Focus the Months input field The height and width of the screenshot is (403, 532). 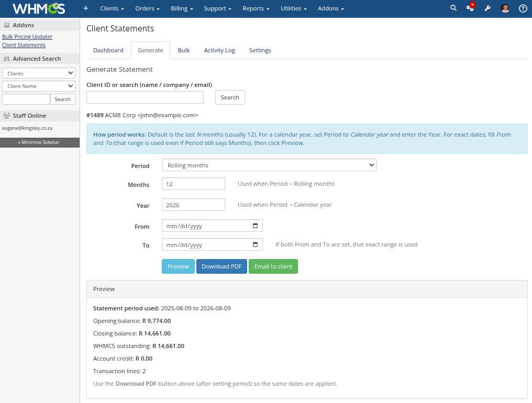[x=193, y=184]
